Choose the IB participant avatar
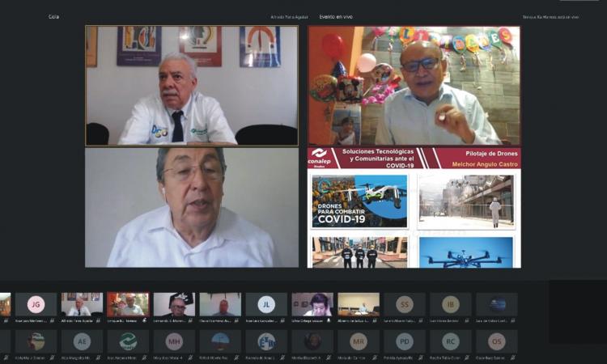Viewport: 607px width, 364px height. (x=451, y=304)
